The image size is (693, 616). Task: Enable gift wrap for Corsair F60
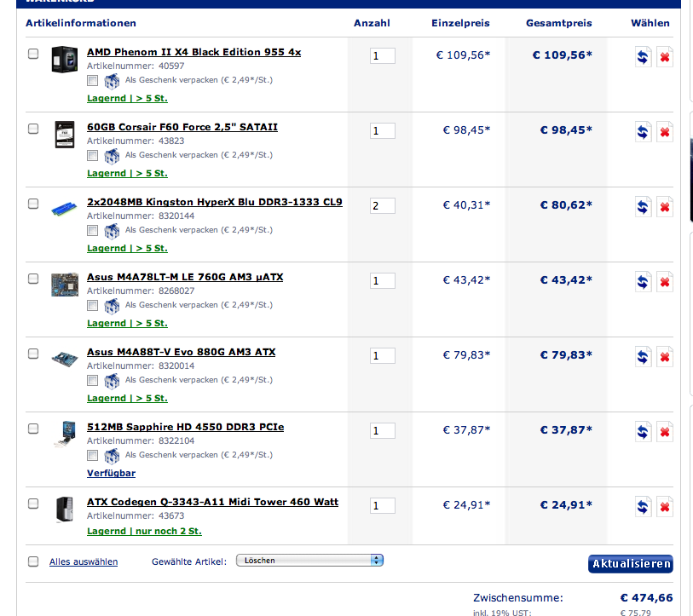(92, 156)
